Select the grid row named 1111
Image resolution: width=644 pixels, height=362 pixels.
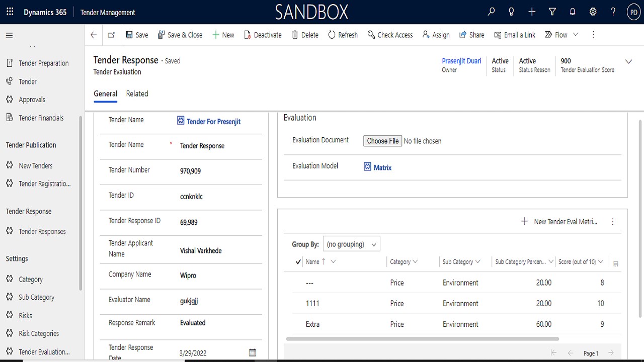click(453, 303)
